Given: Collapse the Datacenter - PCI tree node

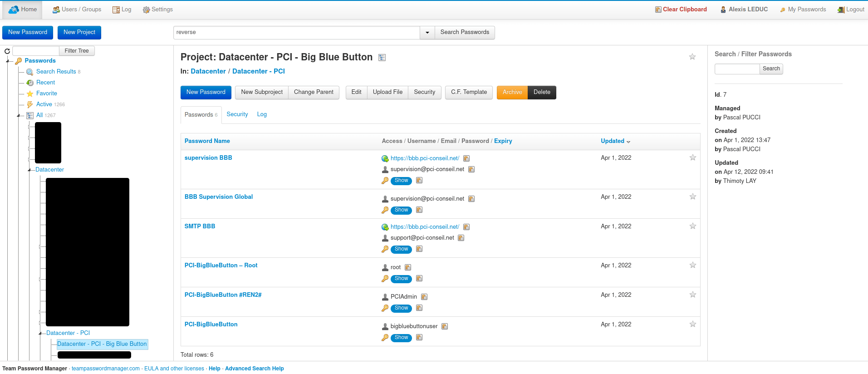Looking at the screenshot, I should pos(40,334).
